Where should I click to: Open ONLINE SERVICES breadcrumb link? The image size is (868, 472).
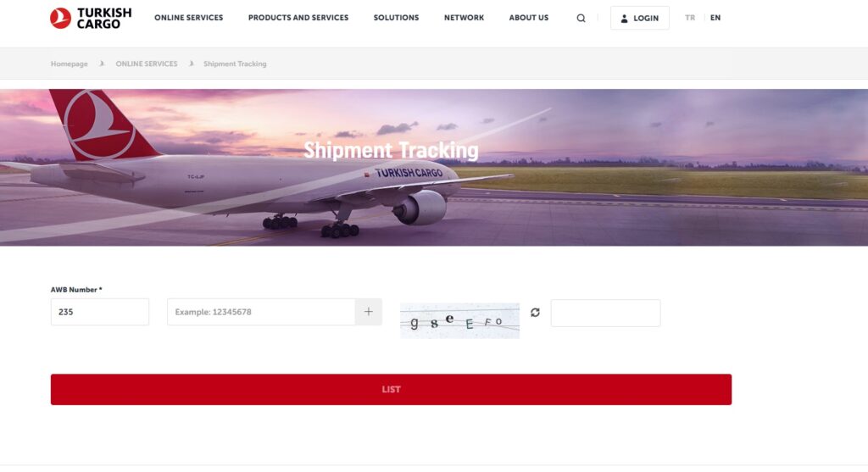[146, 64]
